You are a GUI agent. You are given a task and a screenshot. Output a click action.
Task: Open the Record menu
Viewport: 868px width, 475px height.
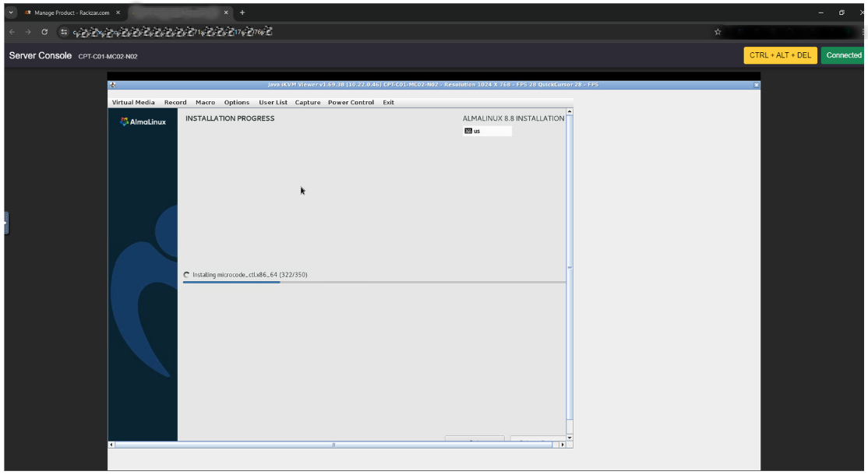175,102
